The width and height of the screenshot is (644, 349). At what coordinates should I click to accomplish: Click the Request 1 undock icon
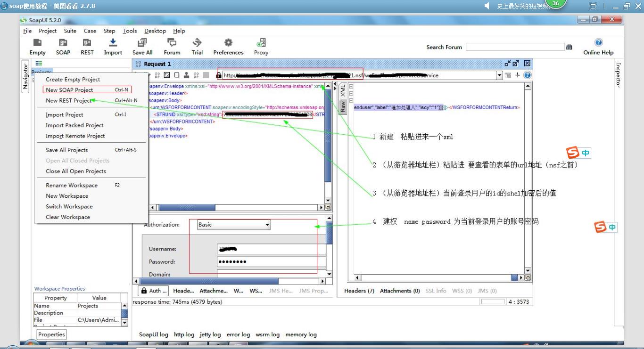(x=508, y=64)
